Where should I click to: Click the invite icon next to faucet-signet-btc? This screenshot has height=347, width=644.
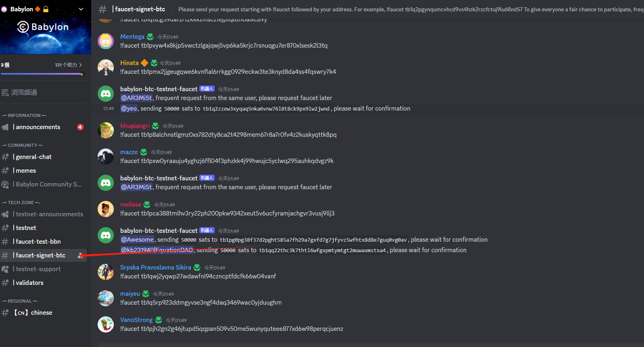click(x=80, y=255)
